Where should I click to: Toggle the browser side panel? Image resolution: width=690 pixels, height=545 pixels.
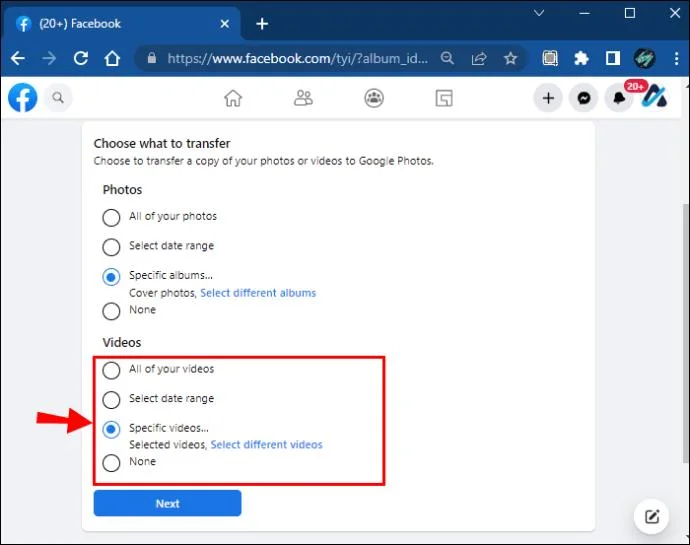click(613, 58)
